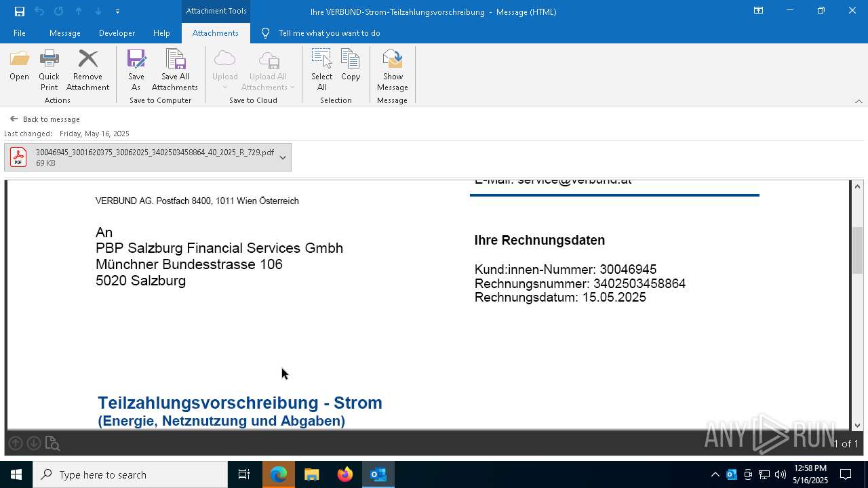Go to the next item with the down arrow
The width and height of the screenshot is (868, 488).
(x=98, y=11)
